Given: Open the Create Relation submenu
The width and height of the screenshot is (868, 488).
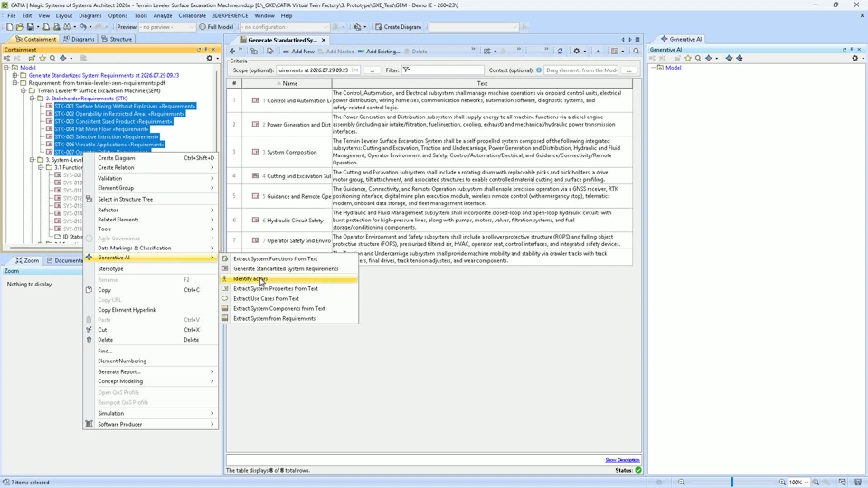Looking at the screenshot, I should [151, 168].
